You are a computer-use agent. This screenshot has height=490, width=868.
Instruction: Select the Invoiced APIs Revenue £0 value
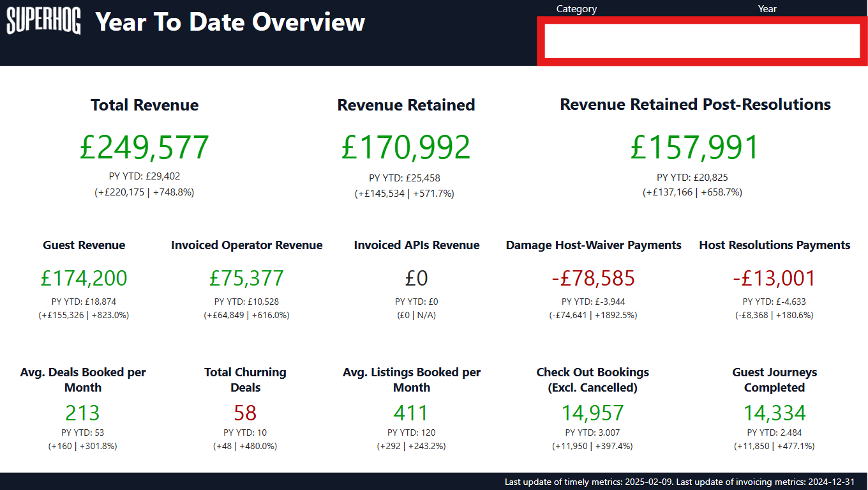click(416, 279)
